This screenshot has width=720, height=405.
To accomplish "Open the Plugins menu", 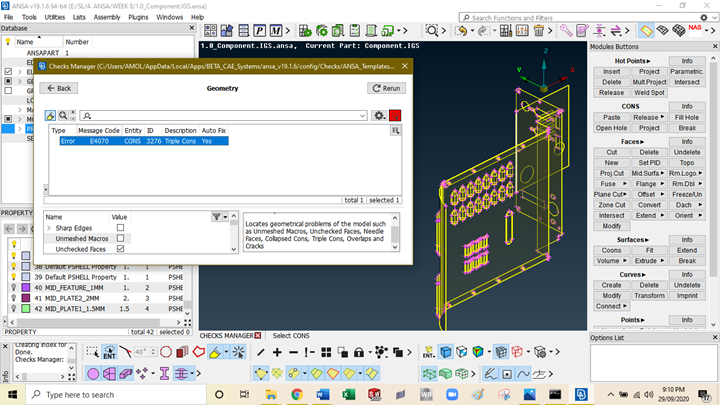I will click(138, 17).
